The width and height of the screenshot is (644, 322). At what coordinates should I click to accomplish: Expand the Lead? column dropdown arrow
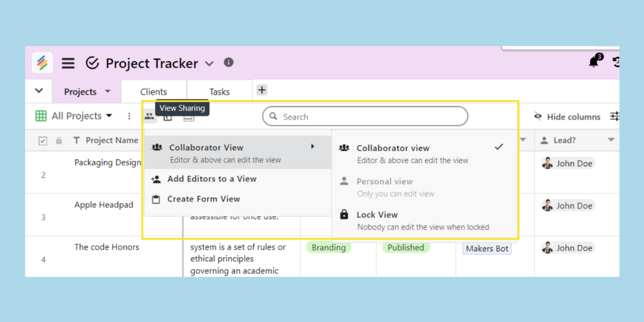(611, 140)
